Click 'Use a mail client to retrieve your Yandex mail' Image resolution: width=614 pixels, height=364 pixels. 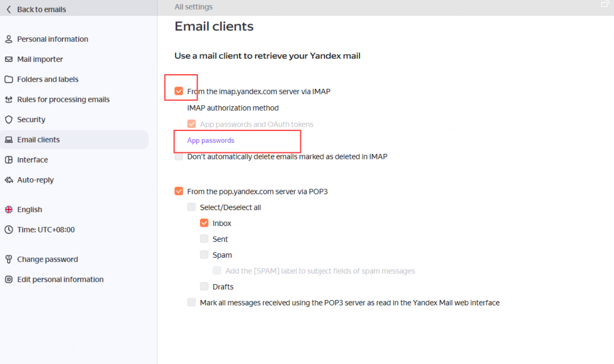[267, 56]
